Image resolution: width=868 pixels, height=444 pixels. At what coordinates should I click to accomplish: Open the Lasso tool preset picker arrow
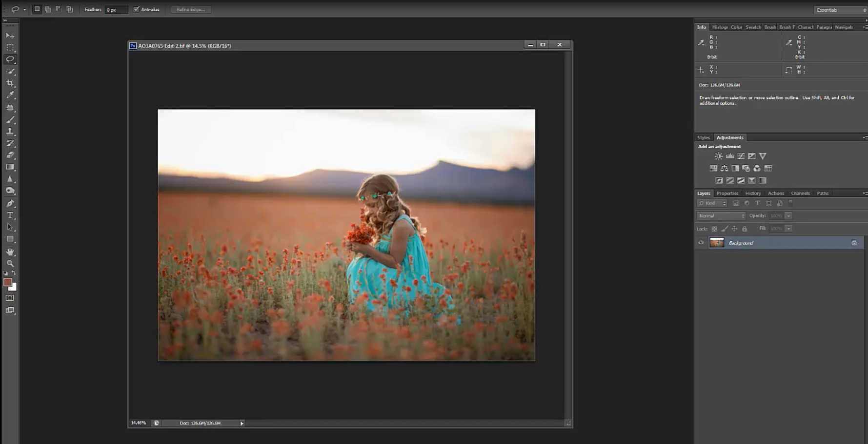pyautogui.click(x=24, y=9)
